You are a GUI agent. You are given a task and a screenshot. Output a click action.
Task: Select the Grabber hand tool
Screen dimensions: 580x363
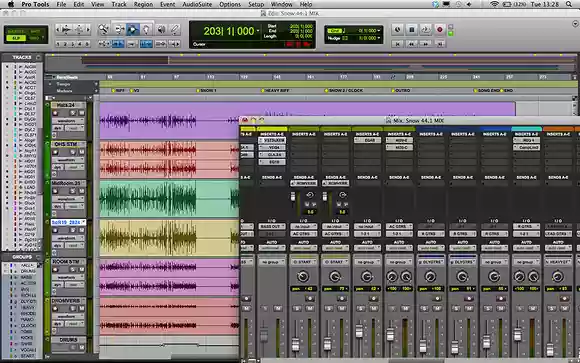tap(146, 30)
